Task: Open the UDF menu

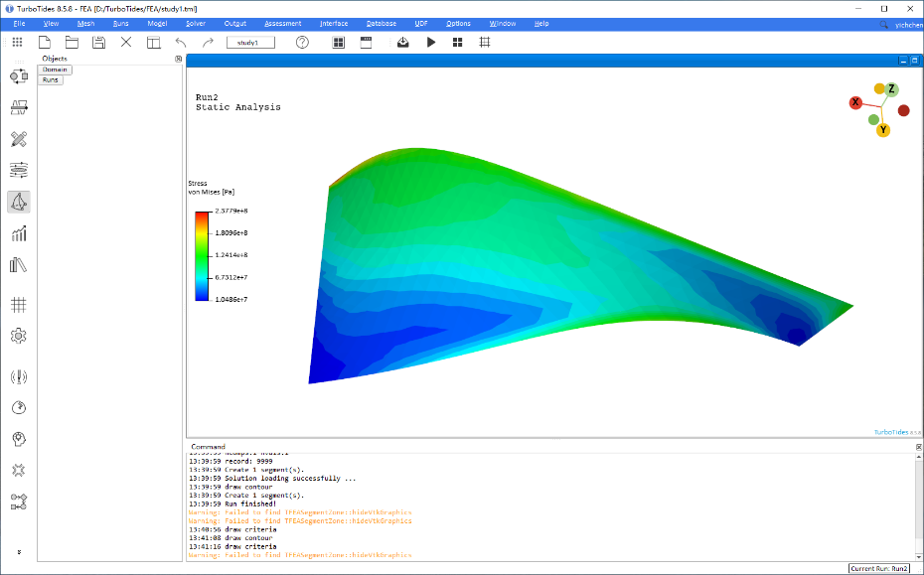Action: (x=420, y=24)
